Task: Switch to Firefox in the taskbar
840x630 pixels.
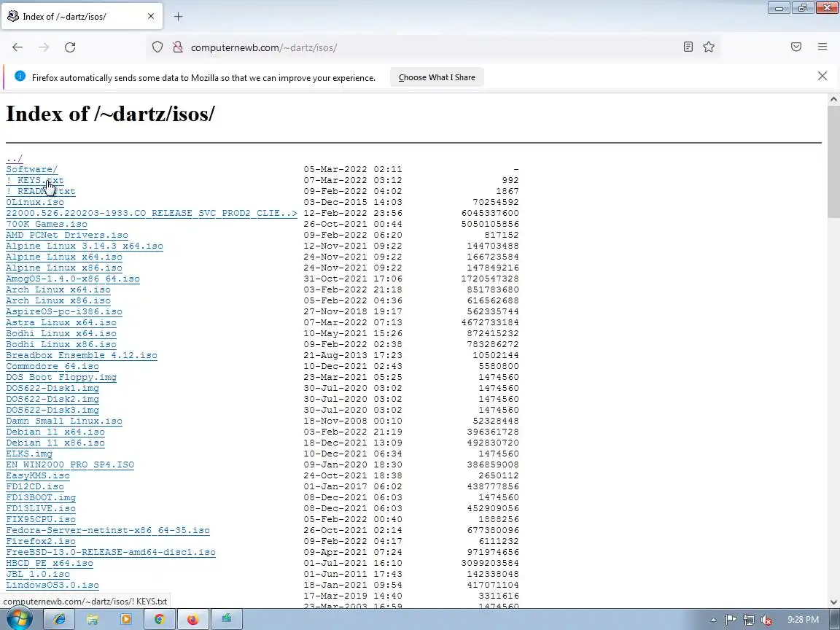Action: (x=192, y=619)
